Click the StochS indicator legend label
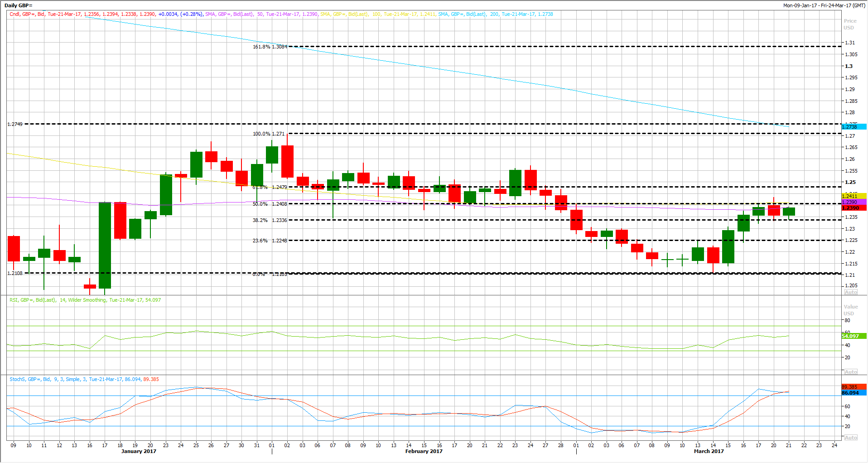 (x=84, y=379)
